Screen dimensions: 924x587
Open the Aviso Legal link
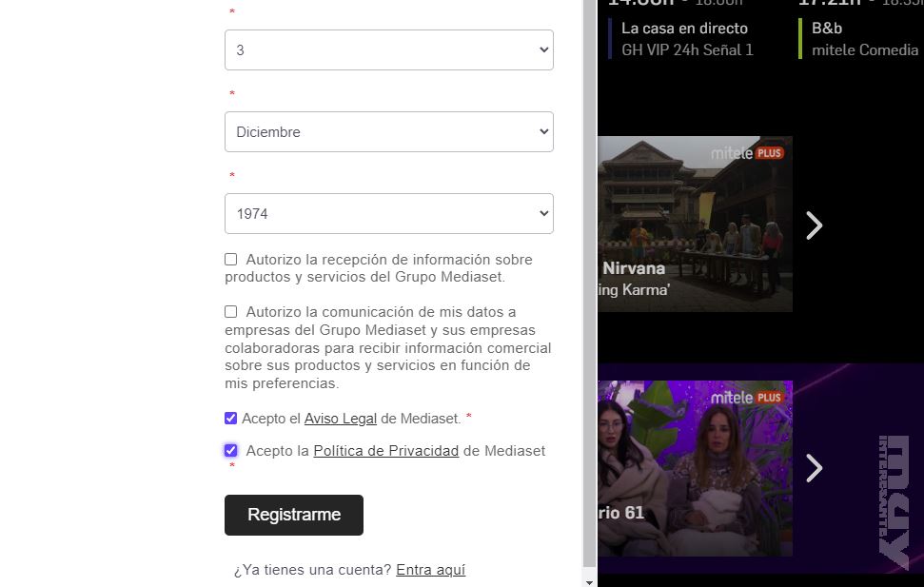point(340,419)
